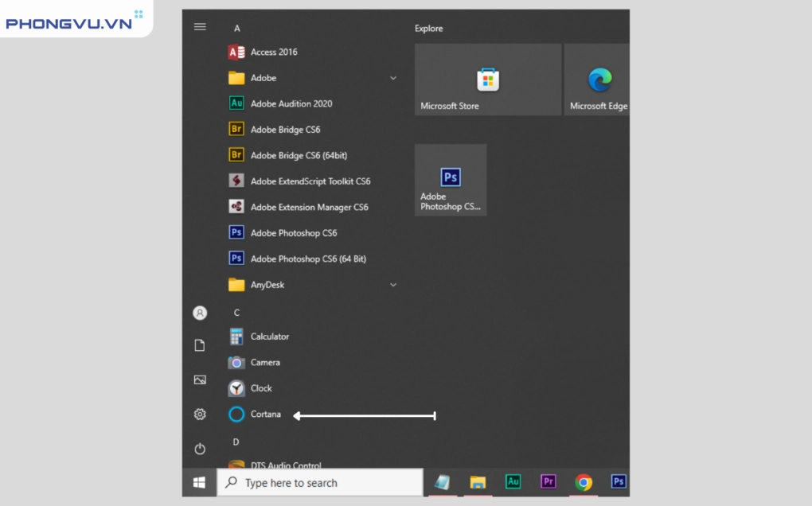Launch Adobe ExtendScript Toolkit CS6

(310, 181)
